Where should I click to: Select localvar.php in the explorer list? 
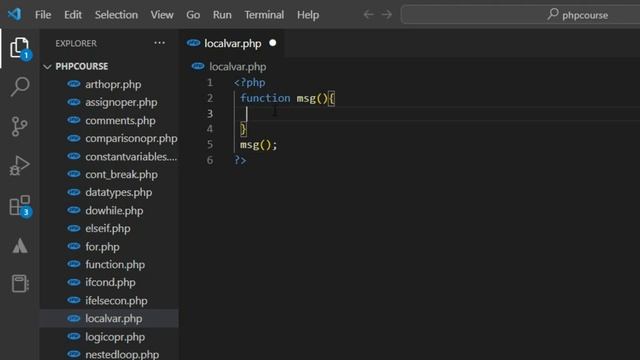109,318
